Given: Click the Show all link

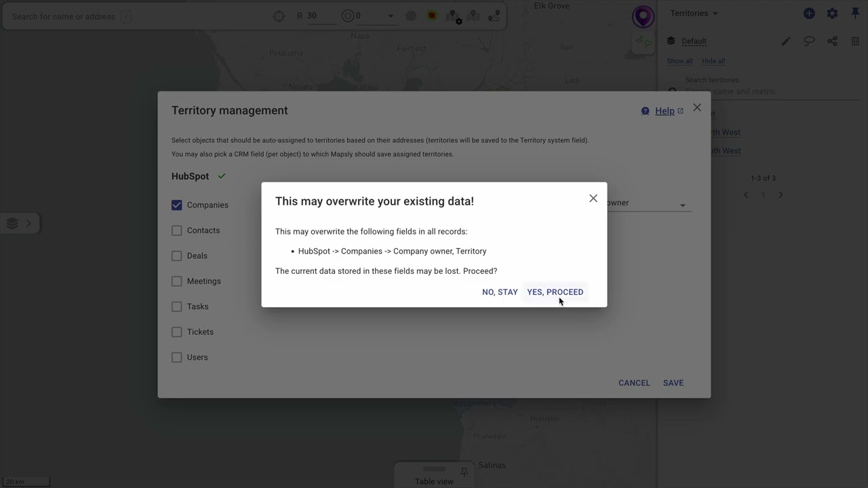Looking at the screenshot, I should [x=679, y=61].
